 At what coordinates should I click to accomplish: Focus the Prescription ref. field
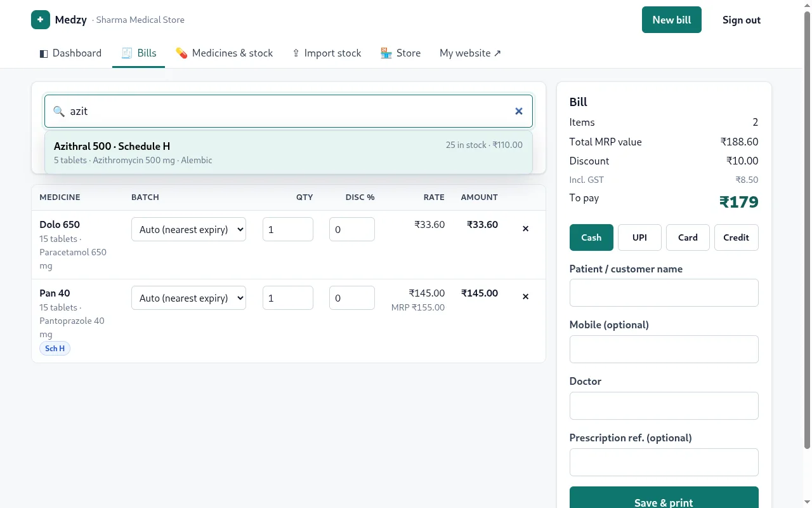click(x=664, y=462)
